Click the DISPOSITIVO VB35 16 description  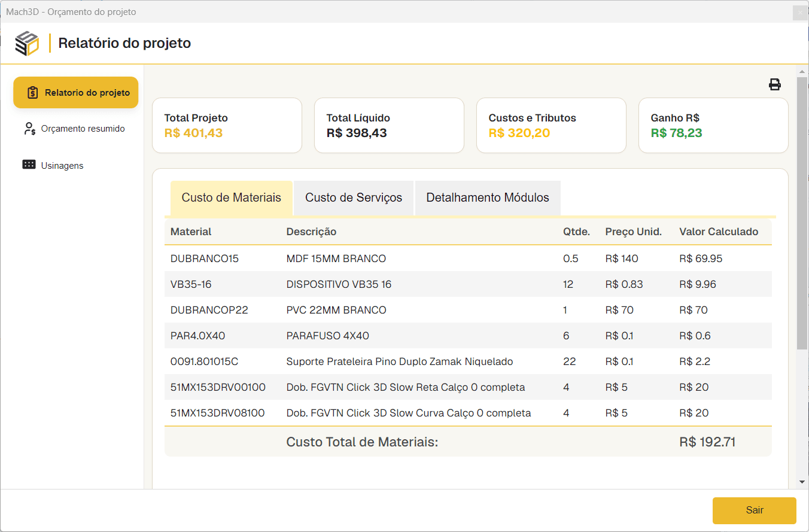click(x=339, y=284)
